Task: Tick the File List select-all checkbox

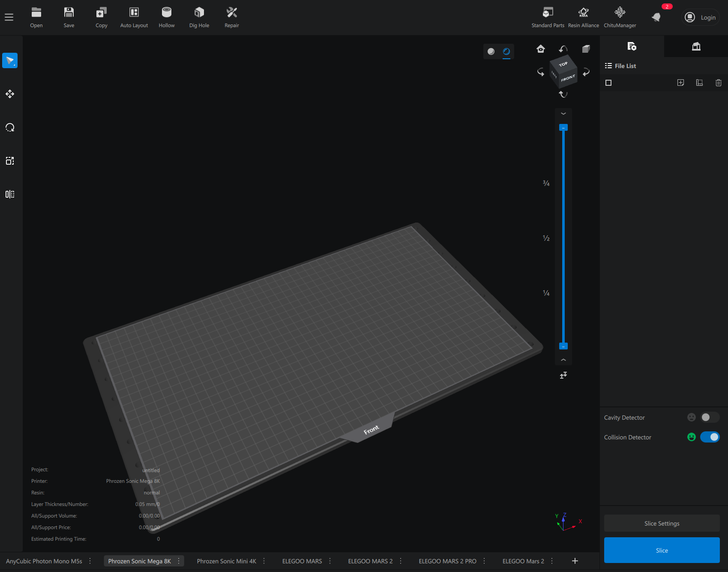Action: tap(608, 83)
